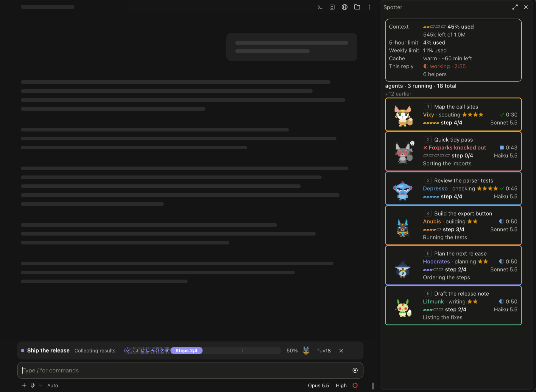This screenshot has width=536, height=392.
Task: Click the diff panel icon in toolbar
Action: [332, 7]
